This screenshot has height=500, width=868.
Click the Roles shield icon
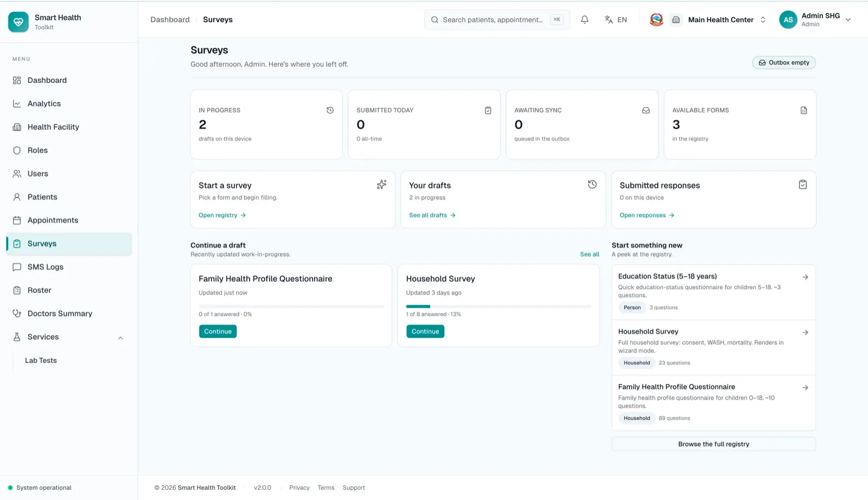(x=17, y=150)
